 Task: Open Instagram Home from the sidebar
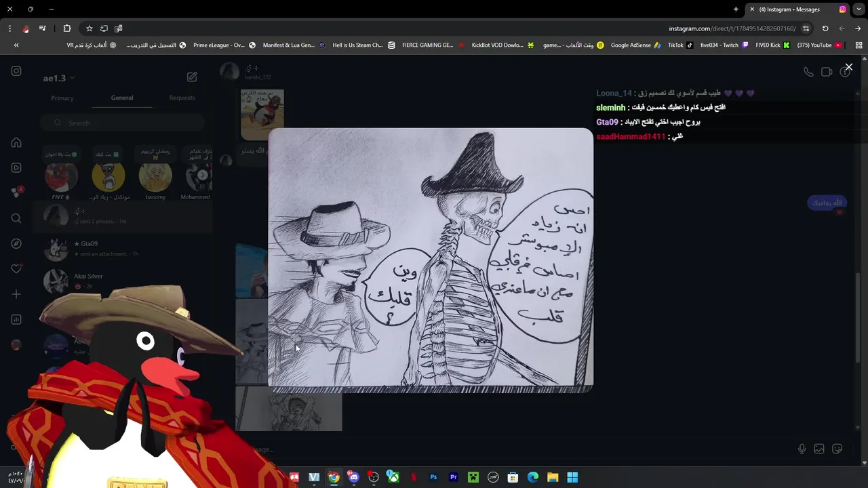click(16, 143)
